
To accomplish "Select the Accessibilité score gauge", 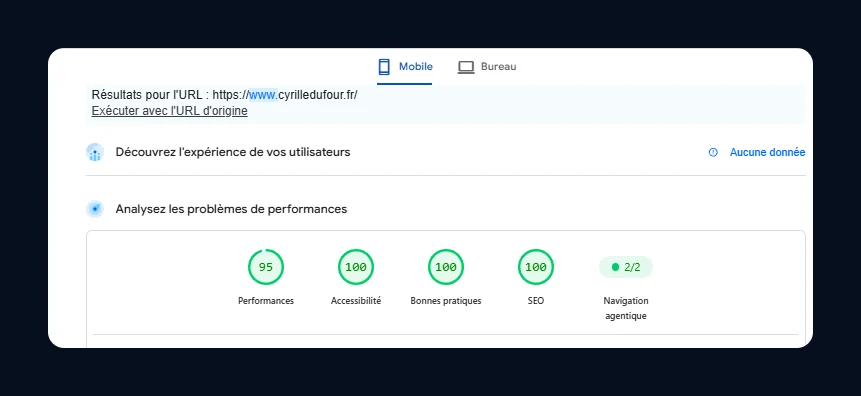I will tap(356, 267).
